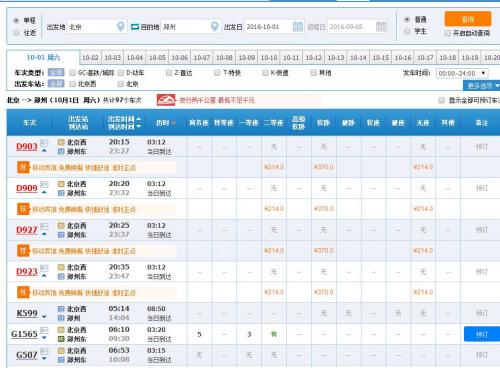Click the destination location pin icon

[215, 26]
